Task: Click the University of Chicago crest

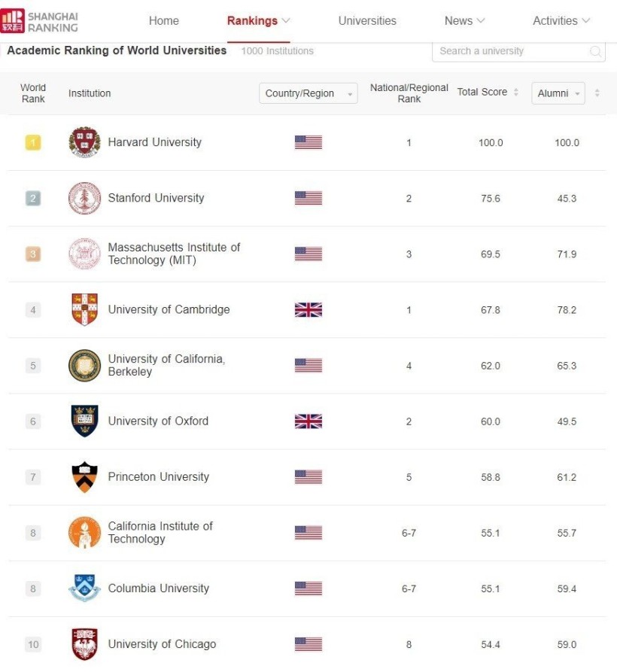Action: [x=84, y=644]
